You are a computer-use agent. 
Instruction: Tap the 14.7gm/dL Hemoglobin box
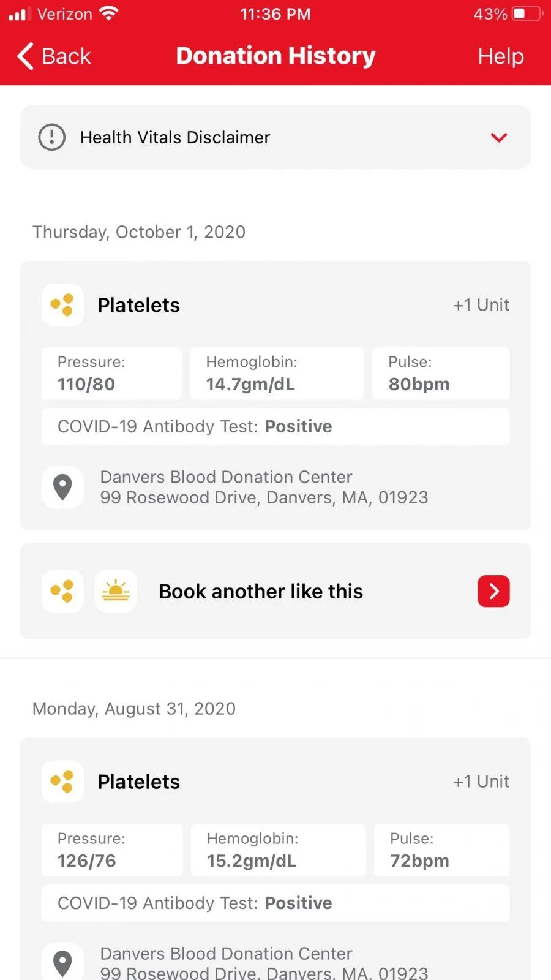coord(277,374)
